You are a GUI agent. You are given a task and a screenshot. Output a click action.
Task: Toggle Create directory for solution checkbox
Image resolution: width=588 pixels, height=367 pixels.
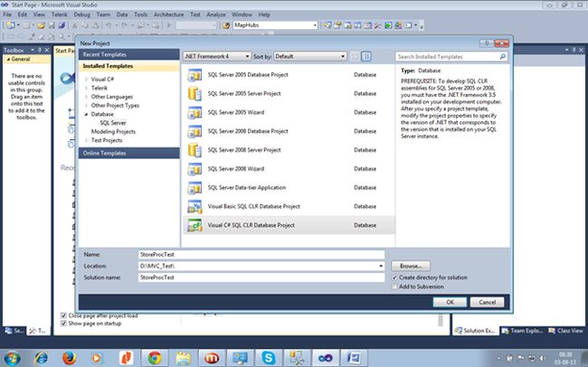[394, 278]
